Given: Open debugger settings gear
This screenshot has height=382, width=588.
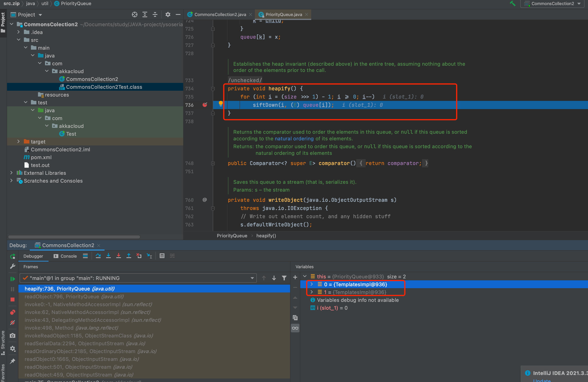Looking at the screenshot, I should (x=13, y=348).
